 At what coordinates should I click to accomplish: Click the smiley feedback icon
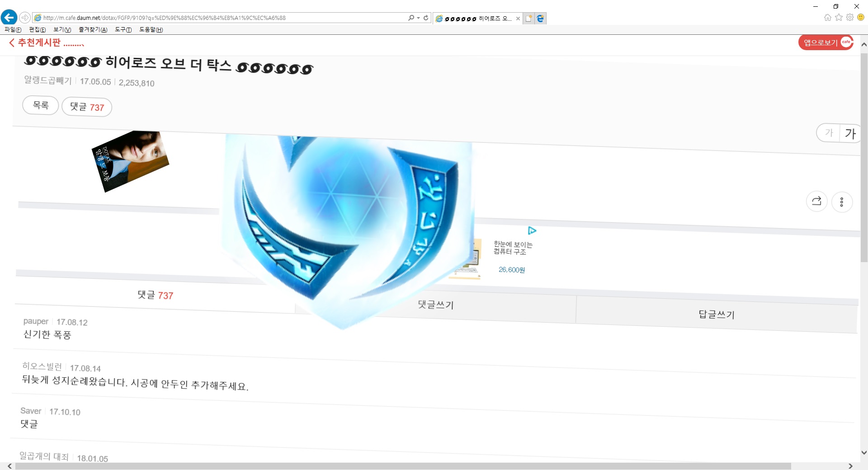click(861, 17)
